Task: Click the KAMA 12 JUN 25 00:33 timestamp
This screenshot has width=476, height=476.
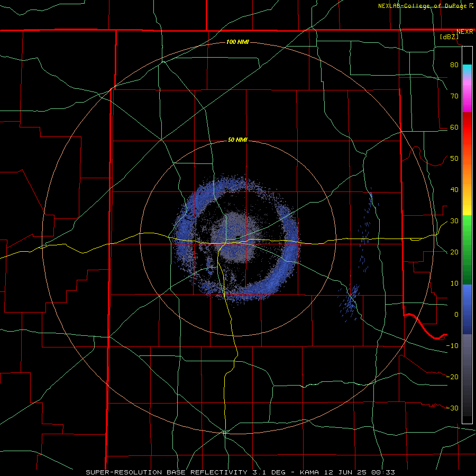Action: (x=347, y=472)
